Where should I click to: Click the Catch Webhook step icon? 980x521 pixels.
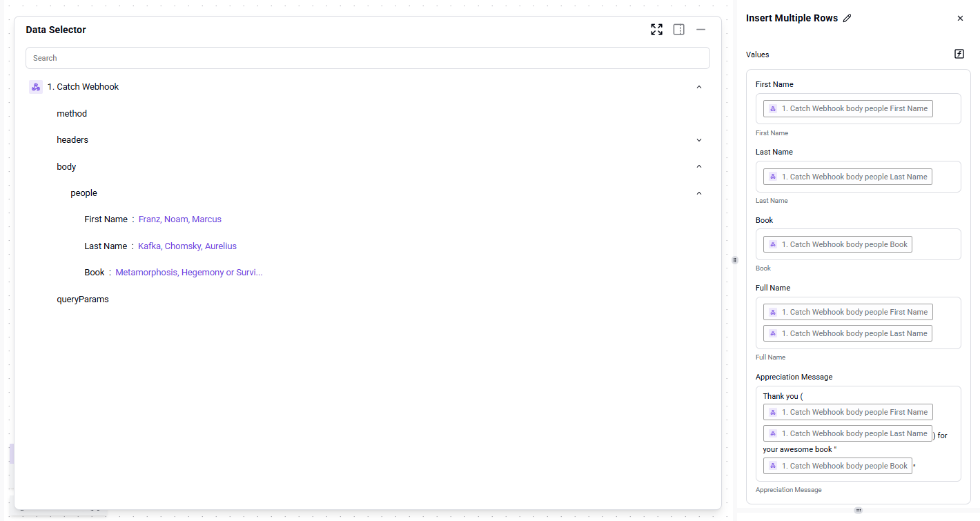[36, 87]
